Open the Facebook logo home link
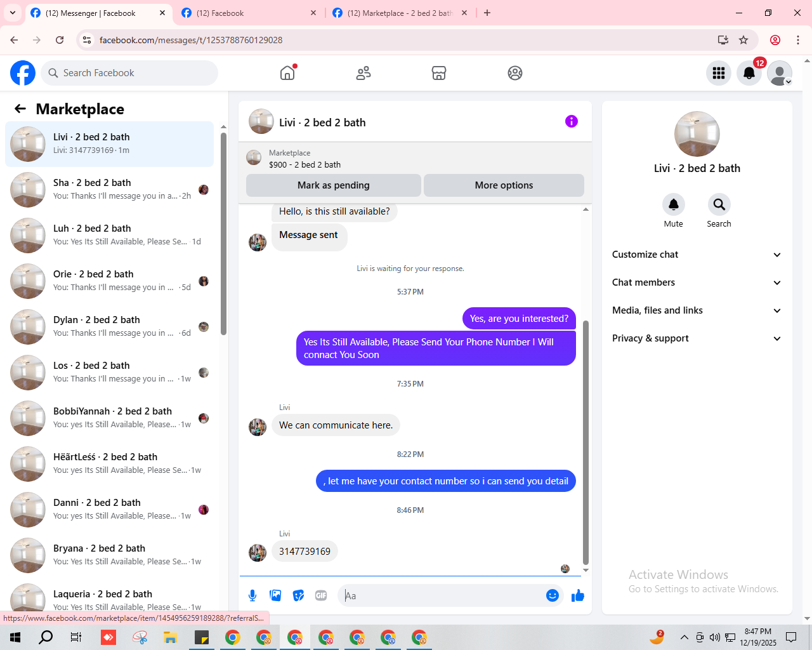The width and height of the screenshot is (812, 650). point(23,73)
